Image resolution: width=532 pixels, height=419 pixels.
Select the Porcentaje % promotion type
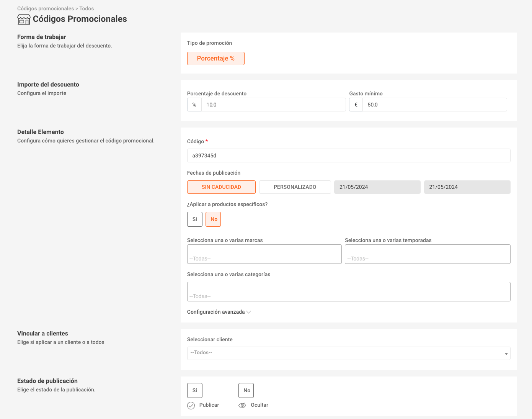(216, 58)
